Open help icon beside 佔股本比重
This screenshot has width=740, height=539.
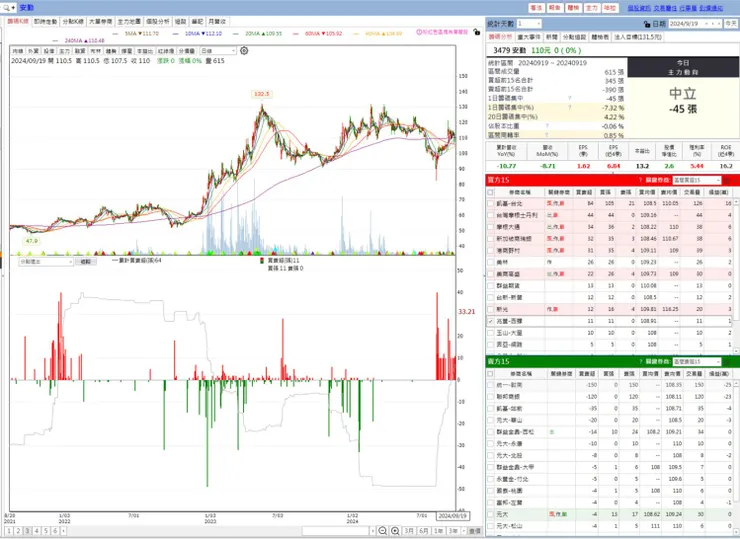pos(547,126)
